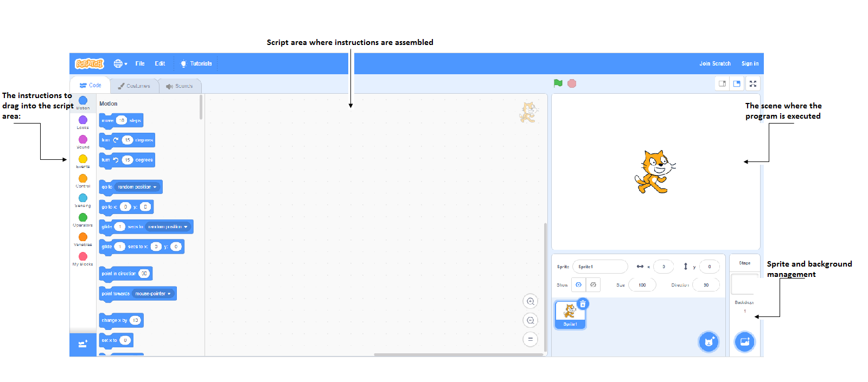This screenshot has height=382, width=868.
Task: Select the Events block category
Action: [83, 161]
